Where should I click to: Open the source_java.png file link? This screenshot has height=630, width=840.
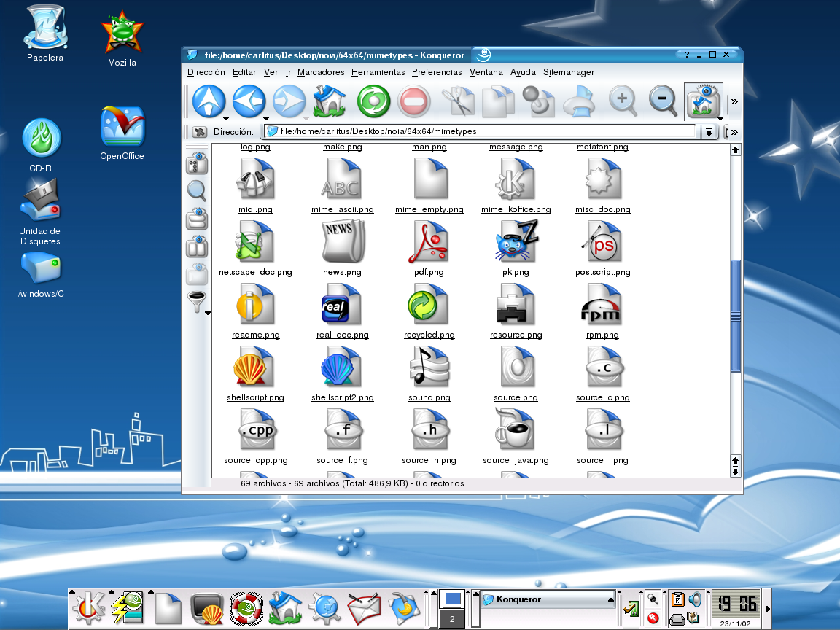point(516,460)
